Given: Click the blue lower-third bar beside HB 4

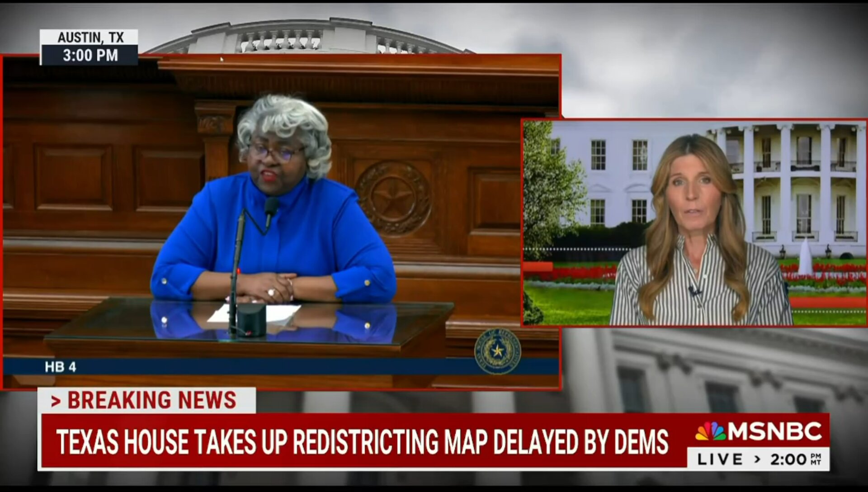Looking at the screenshot, I should (271, 367).
